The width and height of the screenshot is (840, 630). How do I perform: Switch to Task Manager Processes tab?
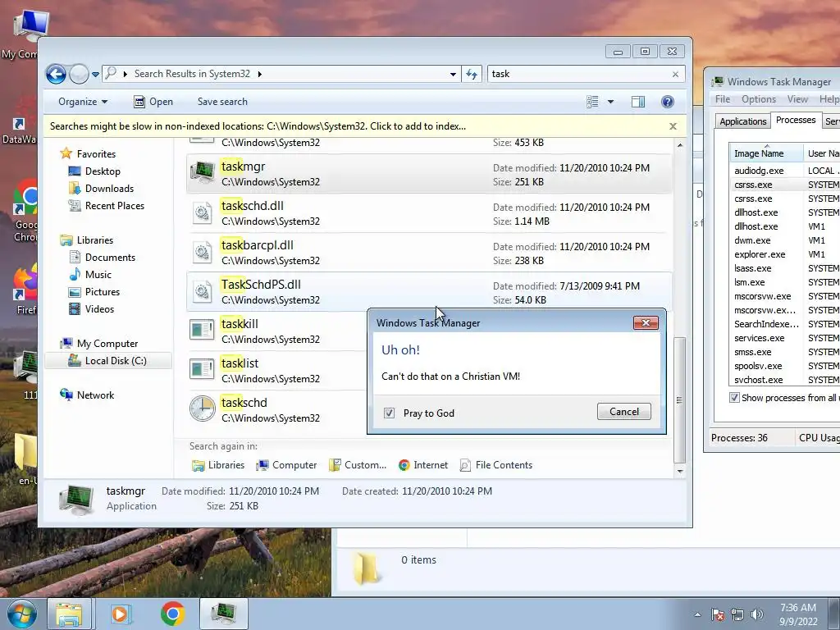pyautogui.click(x=796, y=120)
